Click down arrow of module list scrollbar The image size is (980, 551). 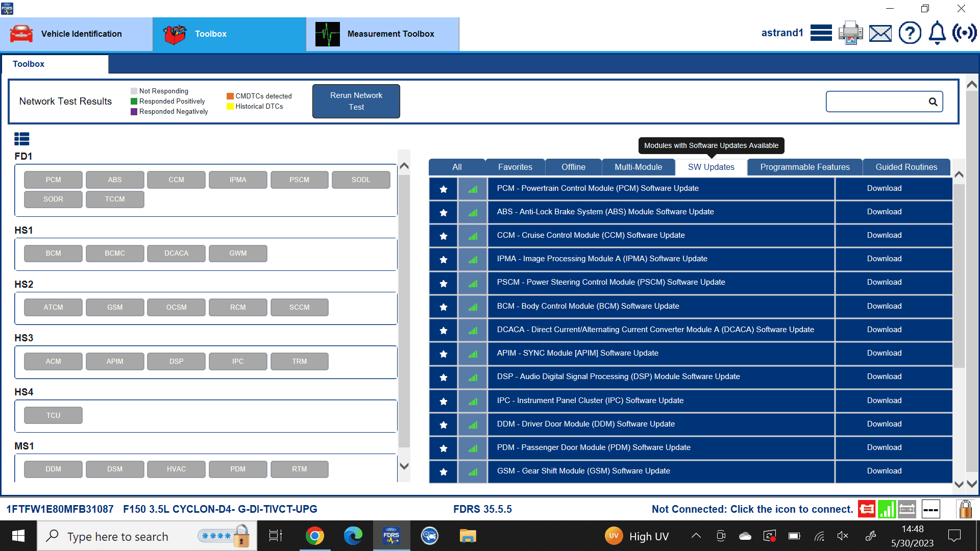click(404, 466)
